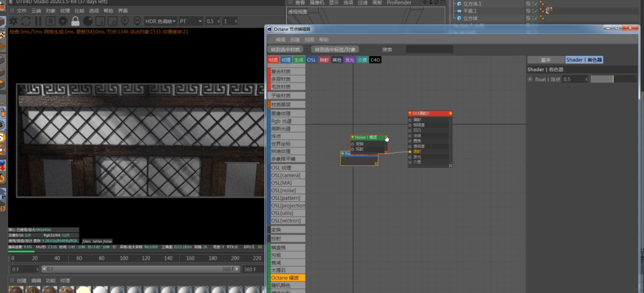Image resolution: width=644 pixels, height=293 pixels.
Task: Click the 凹凸 input port on Oct漫射2
Action: 410,130
